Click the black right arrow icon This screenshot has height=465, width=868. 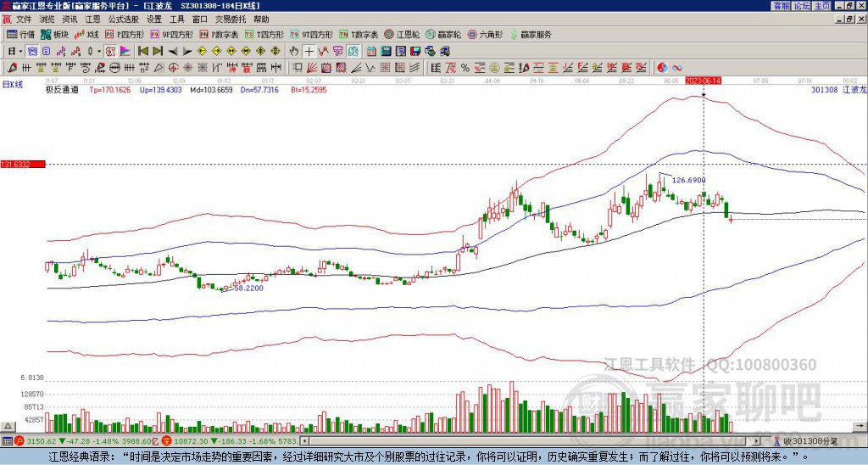(187, 52)
